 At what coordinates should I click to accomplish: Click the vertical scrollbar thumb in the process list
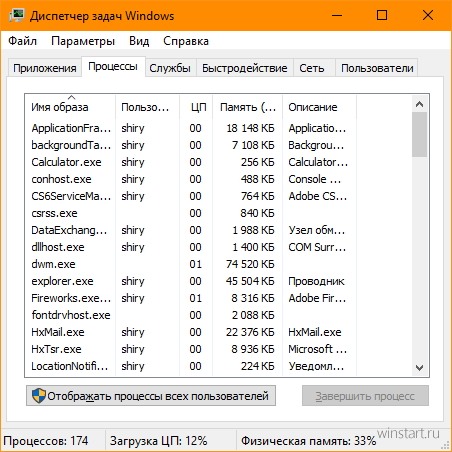pyautogui.click(x=419, y=134)
